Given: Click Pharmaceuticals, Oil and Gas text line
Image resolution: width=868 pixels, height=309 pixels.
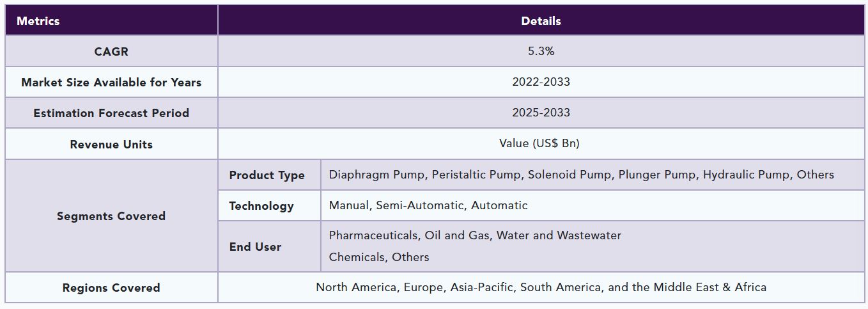Looking at the screenshot, I should (x=475, y=235).
